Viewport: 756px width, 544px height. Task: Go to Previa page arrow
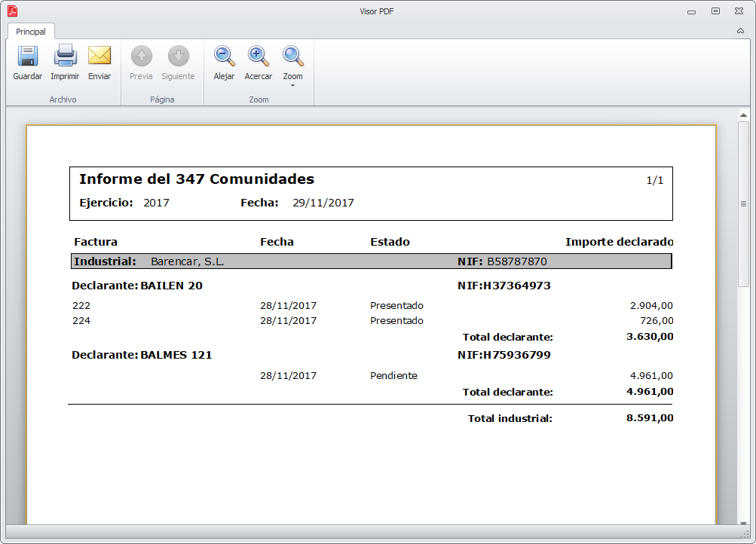click(141, 57)
